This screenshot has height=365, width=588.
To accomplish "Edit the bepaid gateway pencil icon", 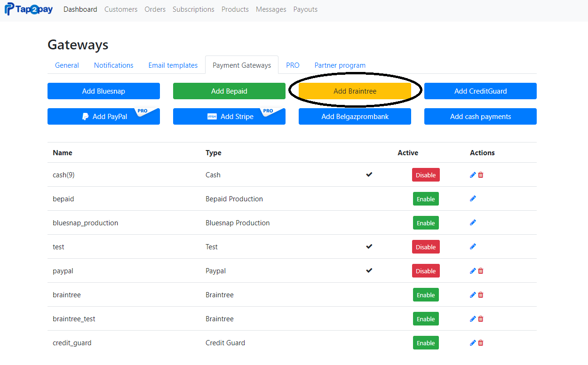I will coord(473,198).
